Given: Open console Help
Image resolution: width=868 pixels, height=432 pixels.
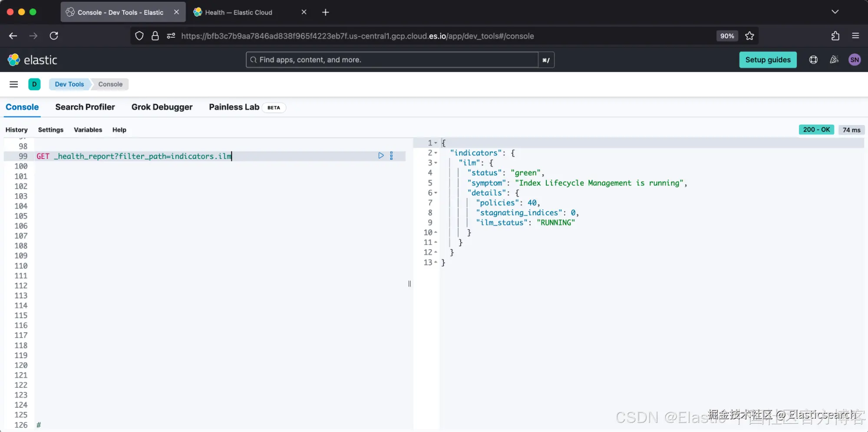Looking at the screenshot, I should pyautogui.click(x=119, y=130).
